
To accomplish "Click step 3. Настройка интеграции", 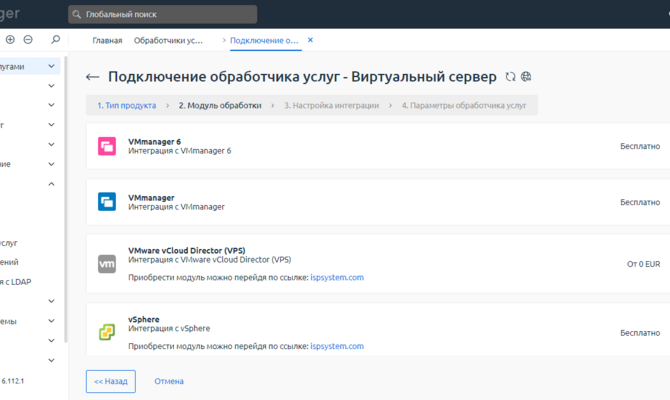I will point(332,106).
